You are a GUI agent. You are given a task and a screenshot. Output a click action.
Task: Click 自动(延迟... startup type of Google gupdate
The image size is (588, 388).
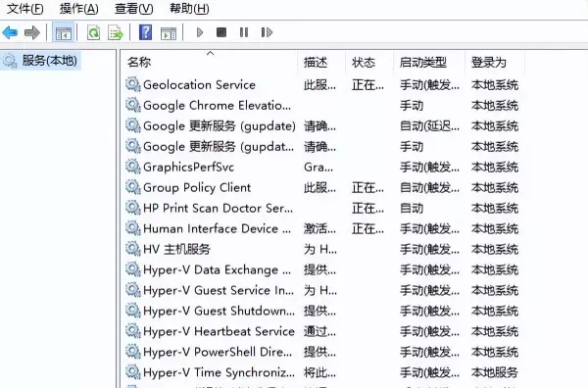pyautogui.click(x=429, y=126)
